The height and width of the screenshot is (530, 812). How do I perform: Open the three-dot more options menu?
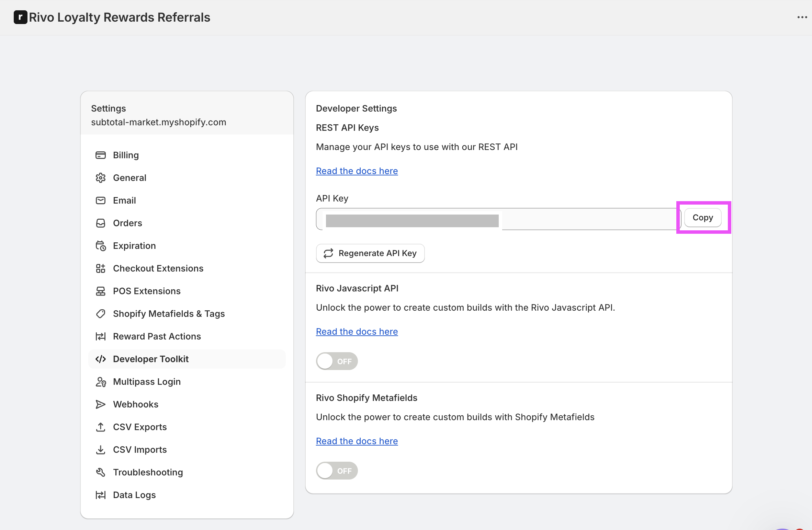point(802,17)
